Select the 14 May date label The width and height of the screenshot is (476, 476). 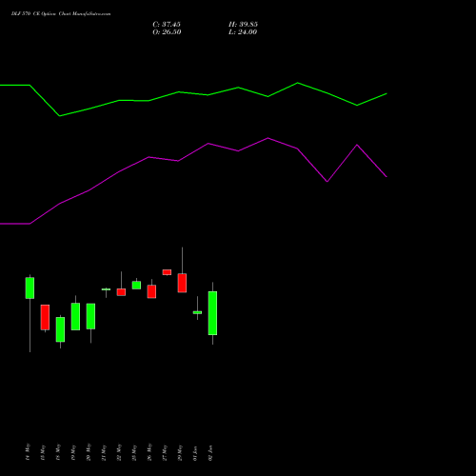click(x=28, y=452)
